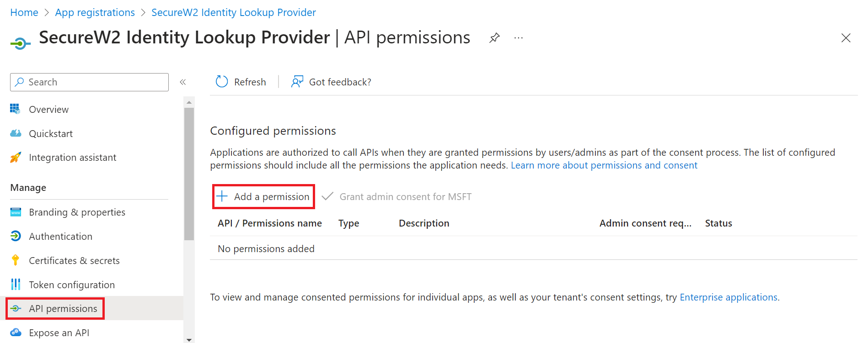Collapse the sidebar with double chevron
The height and width of the screenshot is (343, 868).
tap(183, 82)
